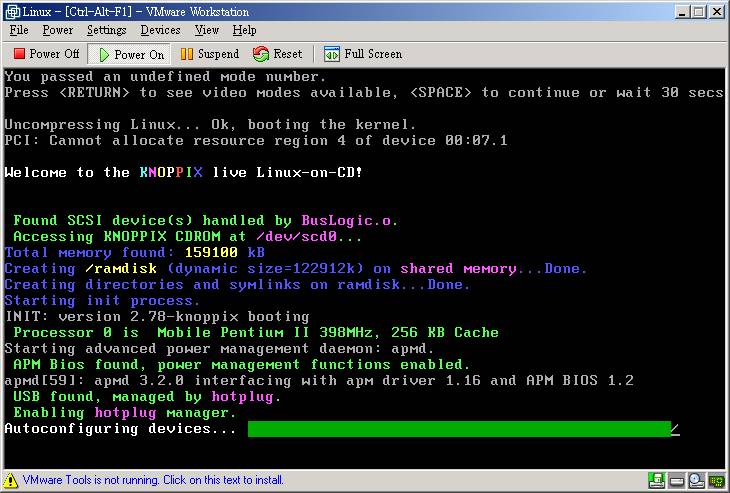730x493 pixels.
Task: Open the Settings menu
Action: (x=107, y=30)
